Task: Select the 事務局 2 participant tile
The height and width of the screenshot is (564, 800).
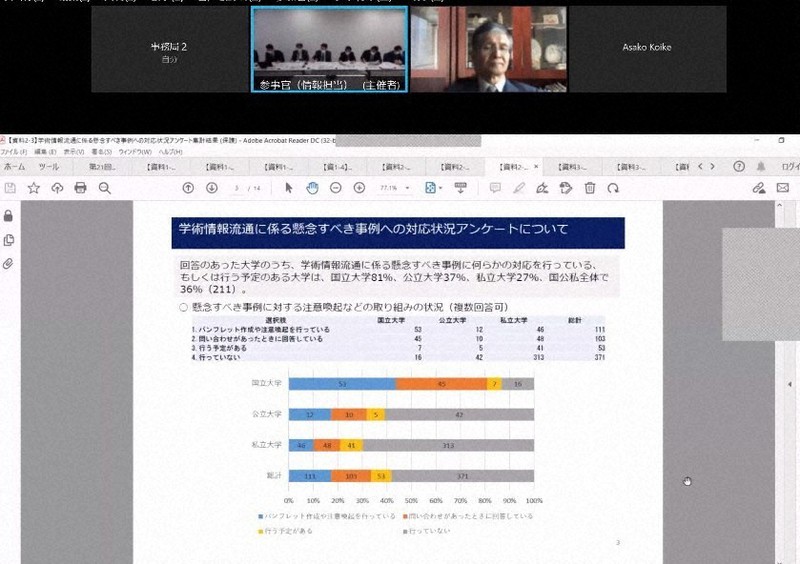Action: 170,50
